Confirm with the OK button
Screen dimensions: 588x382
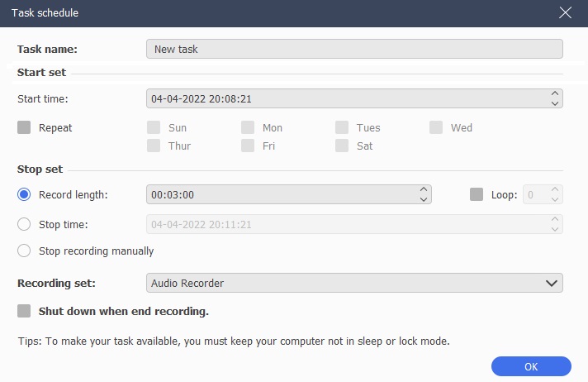point(531,366)
